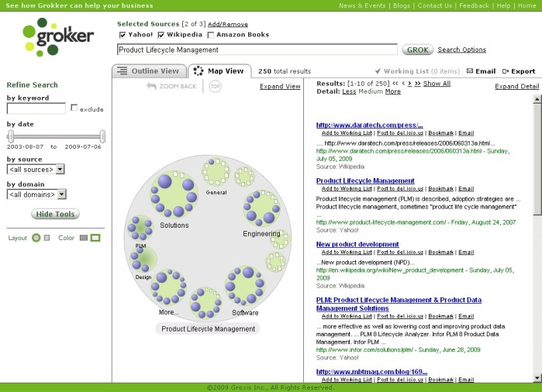Toggle the Yahoo! source checkbox
The width and height of the screenshot is (542, 392).
[x=123, y=35]
